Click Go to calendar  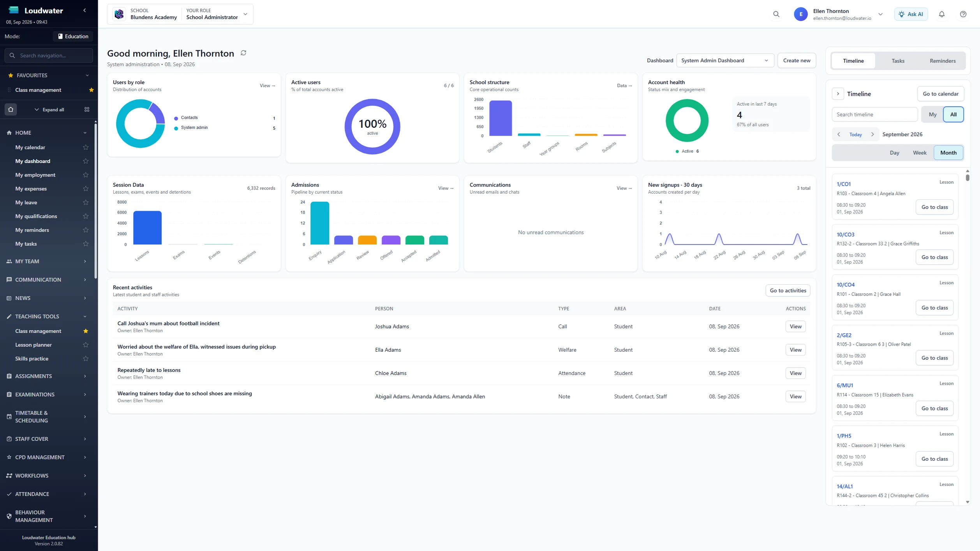940,94
